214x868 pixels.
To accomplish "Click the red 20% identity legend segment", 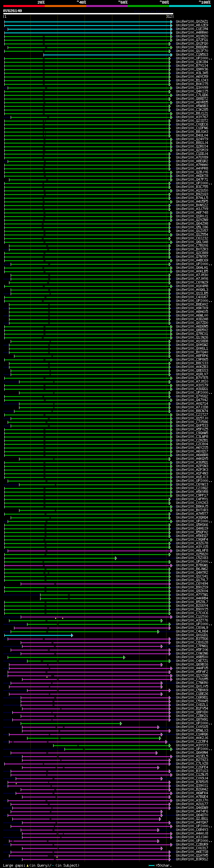I will (24, 6).
